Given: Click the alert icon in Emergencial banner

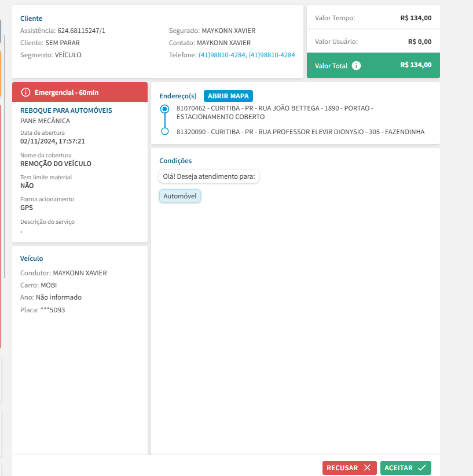Looking at the screenshot, I should click(25, 93).
